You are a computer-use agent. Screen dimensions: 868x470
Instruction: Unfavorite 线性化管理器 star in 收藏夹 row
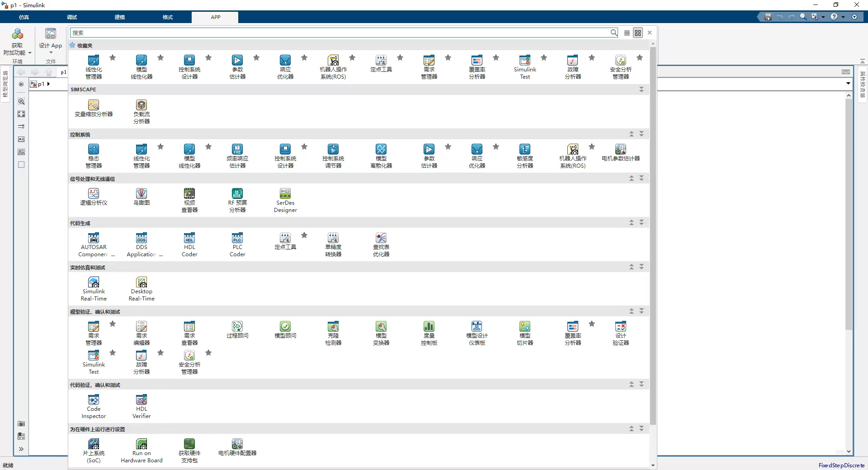pyautogui.click(x=113, y=57)
